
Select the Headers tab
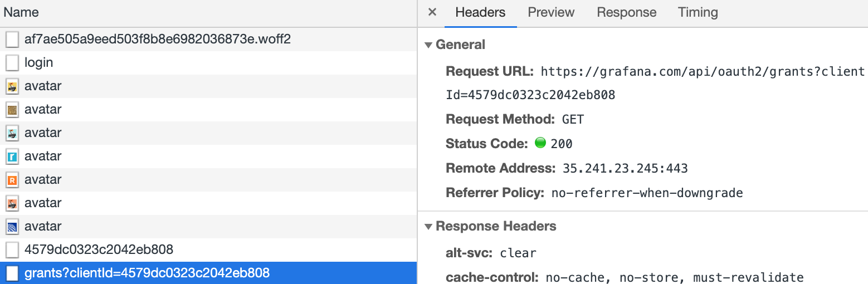pos(480,12)
